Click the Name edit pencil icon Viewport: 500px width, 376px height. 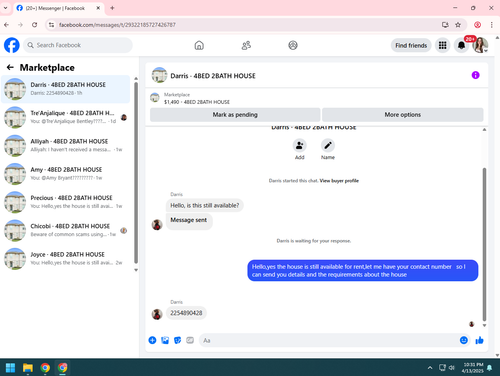click(328, 145)
